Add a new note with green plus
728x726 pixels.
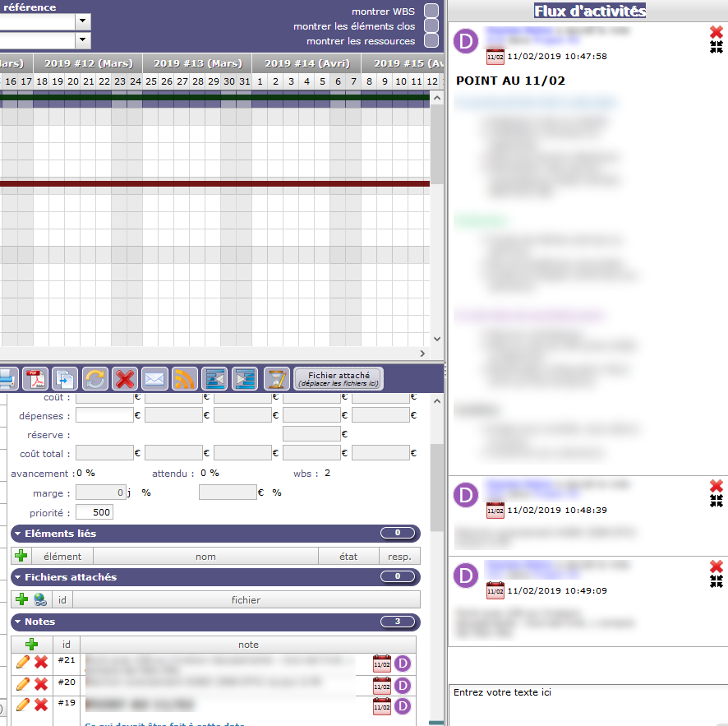[x=31, y=645]
